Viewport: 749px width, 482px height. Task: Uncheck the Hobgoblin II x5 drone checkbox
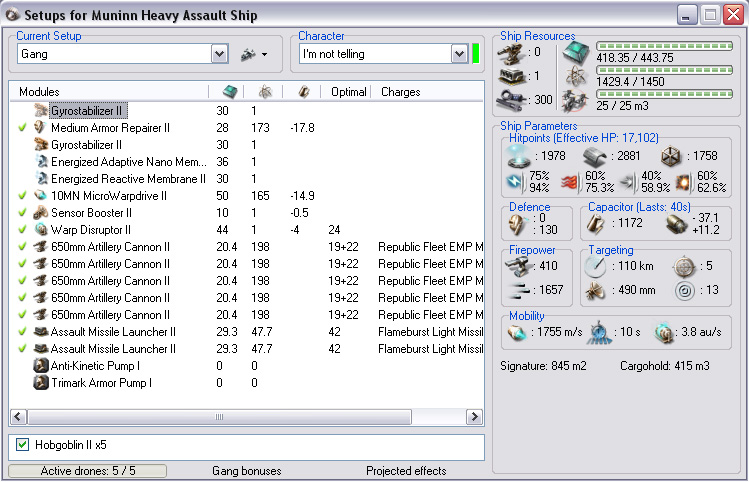[22, 445]
